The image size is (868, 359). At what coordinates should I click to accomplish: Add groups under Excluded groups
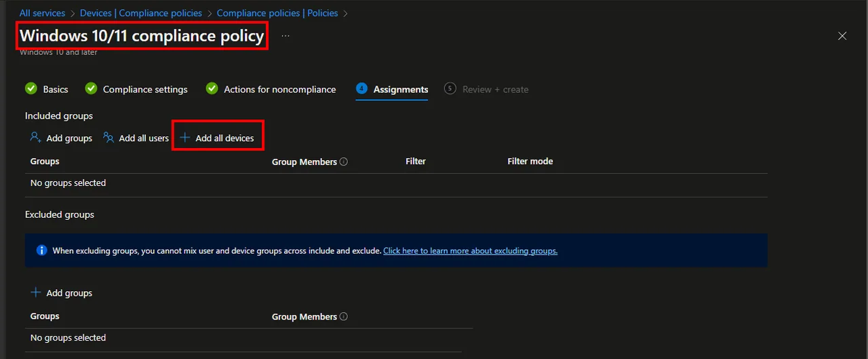point(61,293)
